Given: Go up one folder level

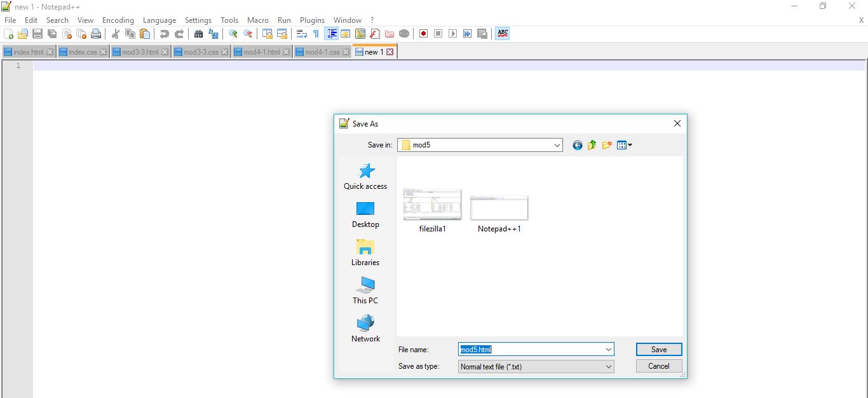Looking at the screenshot, I should (x=592, y=146).
